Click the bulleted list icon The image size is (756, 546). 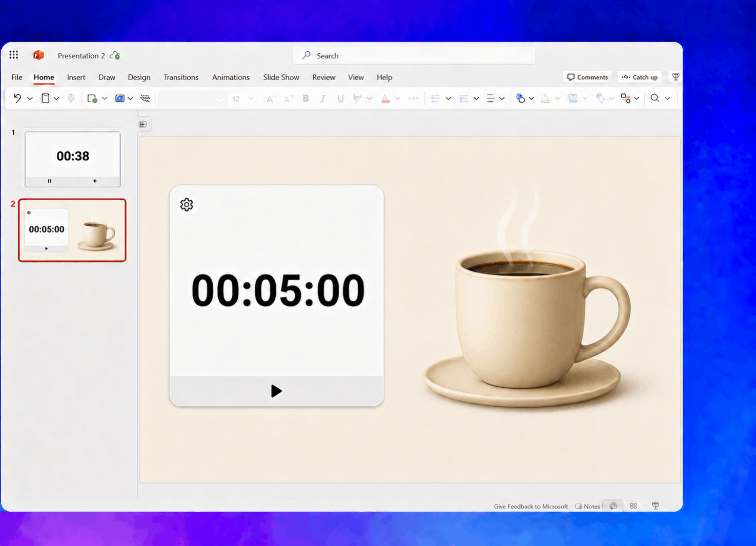[x=435, y=98]
